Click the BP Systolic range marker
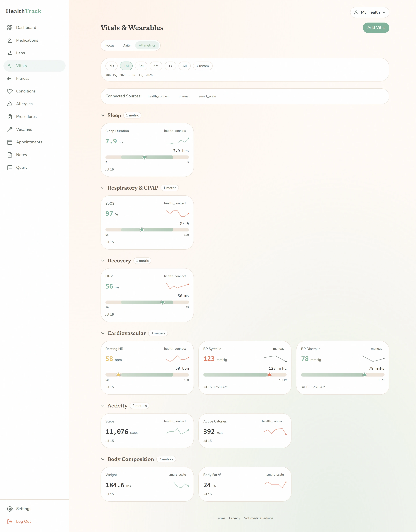This screenshot has width=416, height=532. (x=269, y=375)
